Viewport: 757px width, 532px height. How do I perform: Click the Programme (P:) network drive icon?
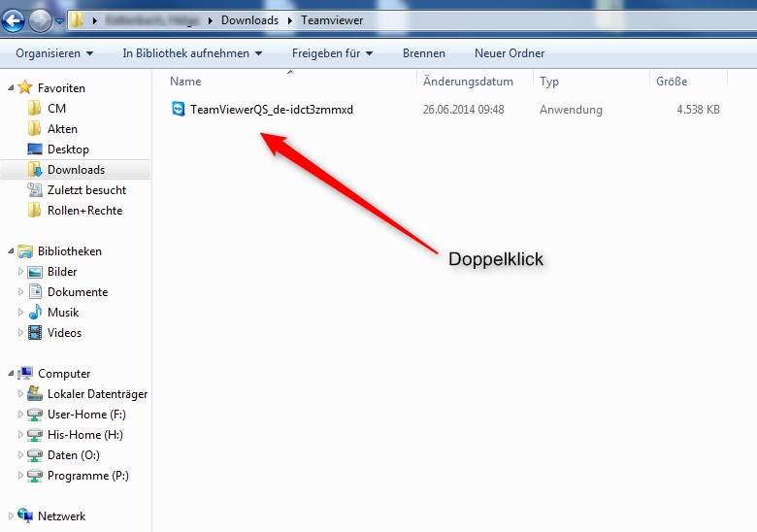point(35,476)
